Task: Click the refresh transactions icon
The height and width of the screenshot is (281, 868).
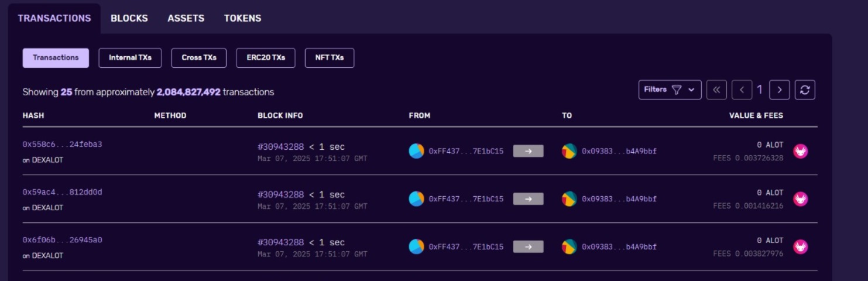Action: 805,90
